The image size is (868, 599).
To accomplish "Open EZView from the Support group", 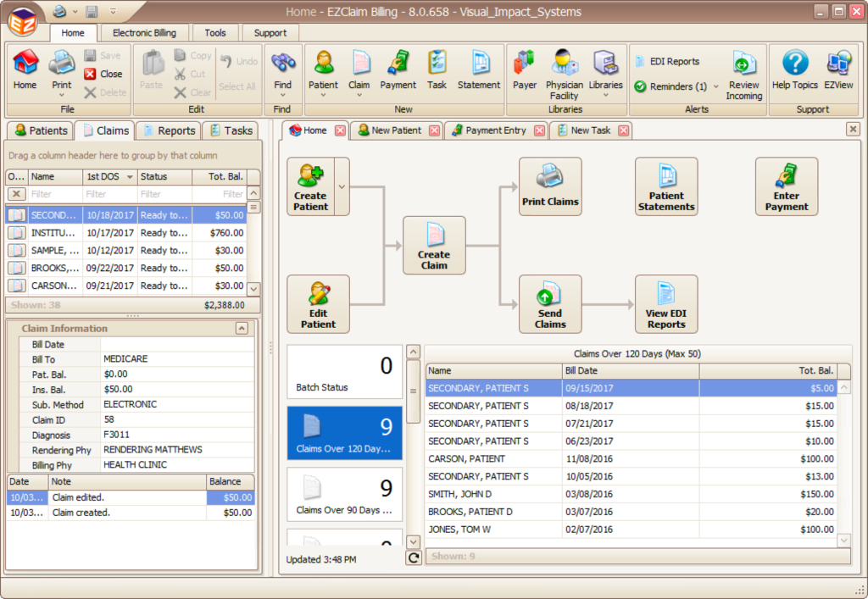I will [838, 69].
